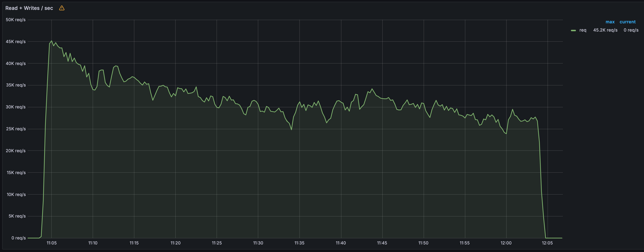
Task: Toggle the req series in legend
Action: 583,30
